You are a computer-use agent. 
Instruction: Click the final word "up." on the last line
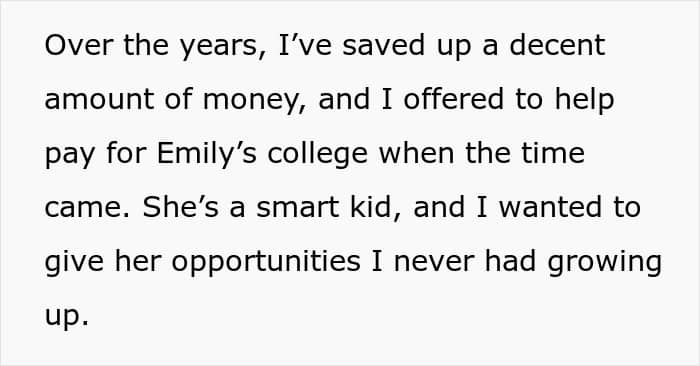coord(67,318)
